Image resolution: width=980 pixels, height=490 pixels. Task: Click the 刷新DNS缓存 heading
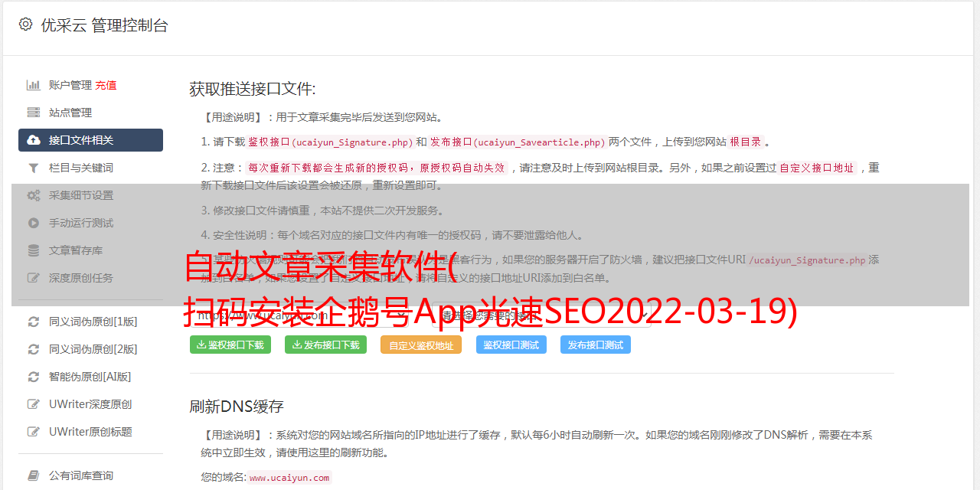coord(237,407)
